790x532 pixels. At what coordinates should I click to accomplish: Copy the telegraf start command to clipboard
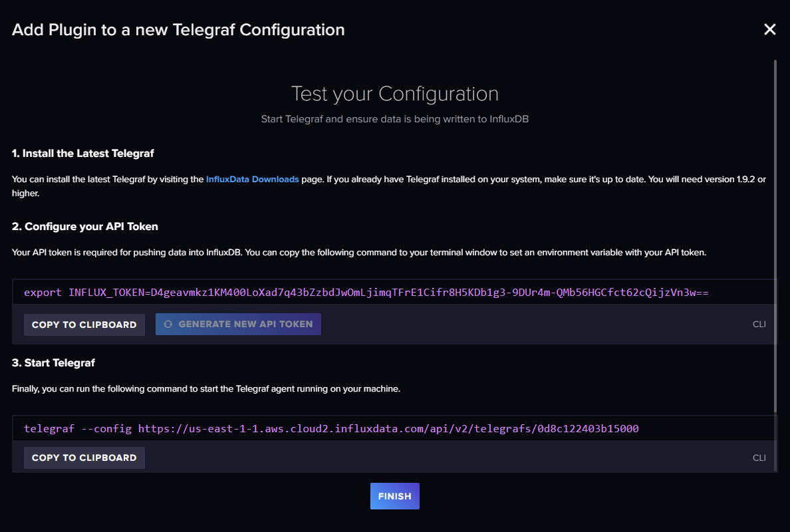coord(84,458)
